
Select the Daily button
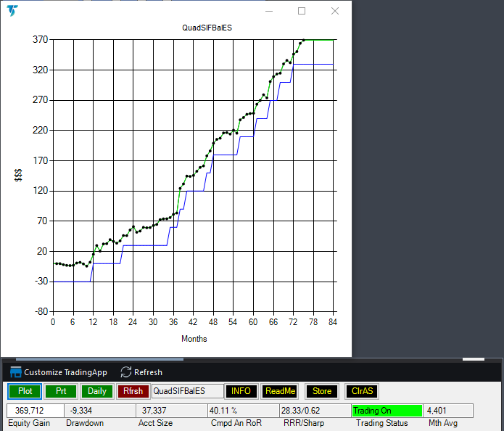tap(96, 391)
